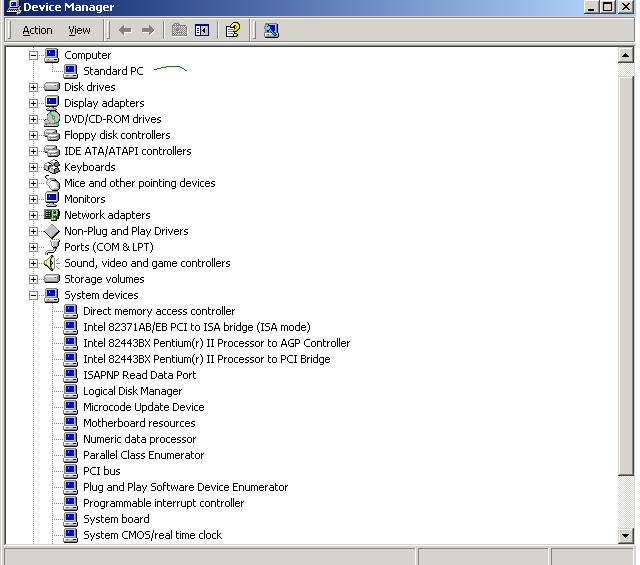This screenshot has height=565, width=640.
Task: Select PCI bus device
Action: tap(102, 471)
